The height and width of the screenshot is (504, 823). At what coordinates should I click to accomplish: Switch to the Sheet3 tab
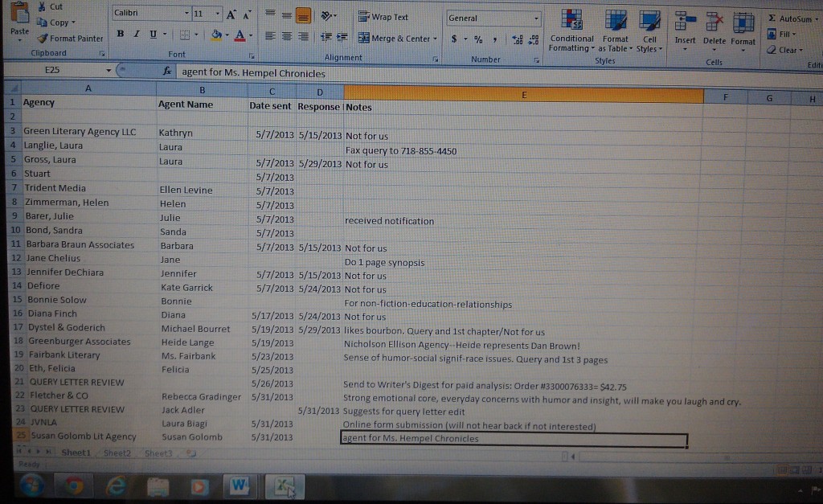(158, 453)
